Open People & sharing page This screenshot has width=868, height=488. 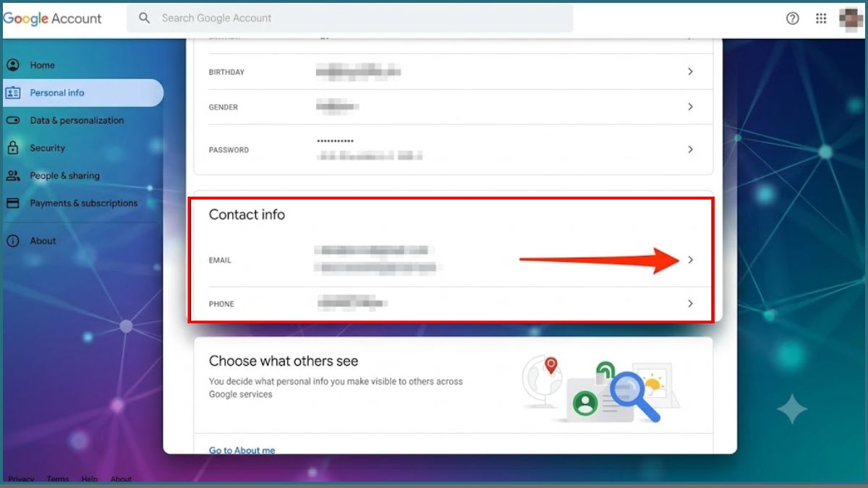click(x=64, y=175)
